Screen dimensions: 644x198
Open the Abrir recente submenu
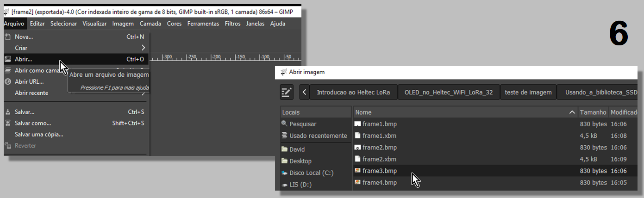click(31, 93)
